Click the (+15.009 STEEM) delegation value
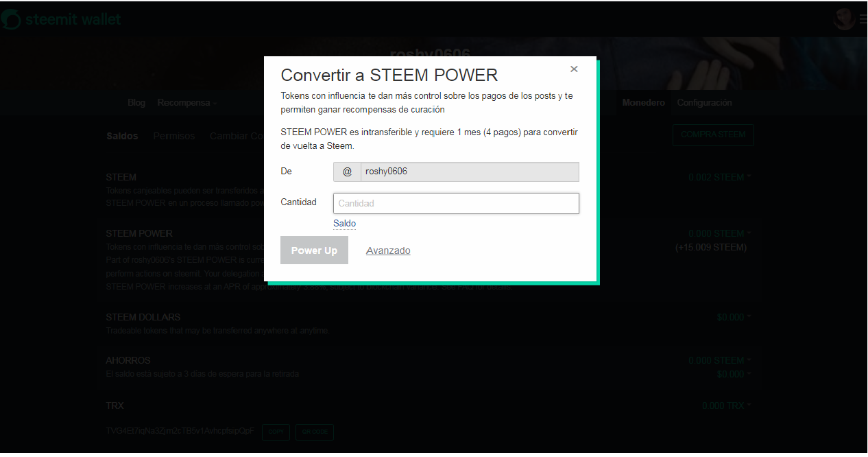868x457 pixels. click(x=710, y=247)
